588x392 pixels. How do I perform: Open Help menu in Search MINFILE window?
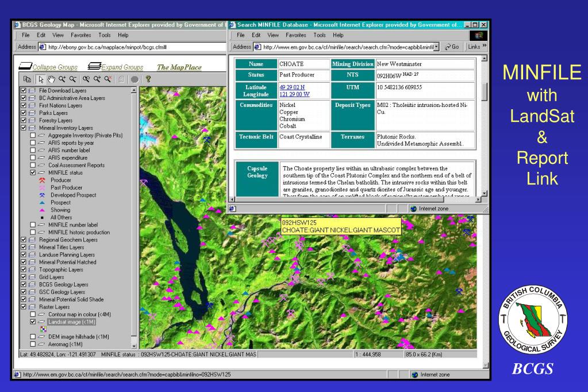[x=338, y=35]
